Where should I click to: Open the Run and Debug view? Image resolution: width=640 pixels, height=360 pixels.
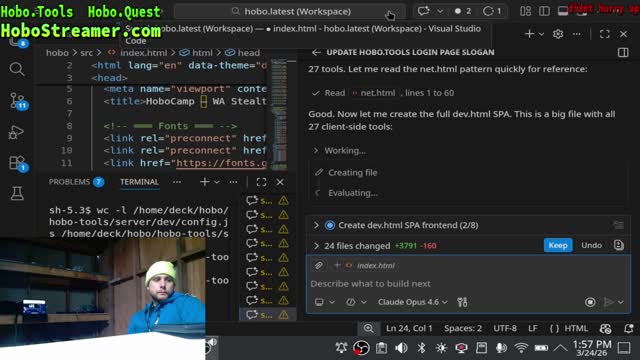point(16,132)
